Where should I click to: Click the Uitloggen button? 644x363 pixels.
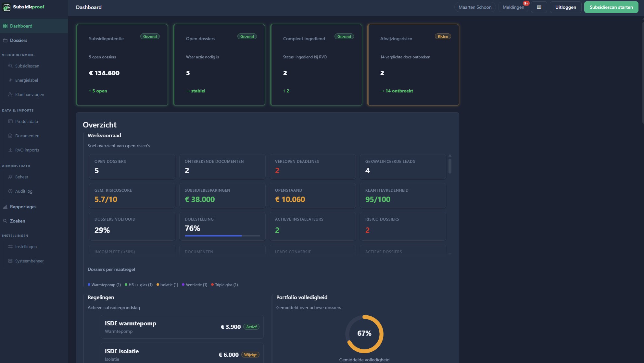coord(565,7)
